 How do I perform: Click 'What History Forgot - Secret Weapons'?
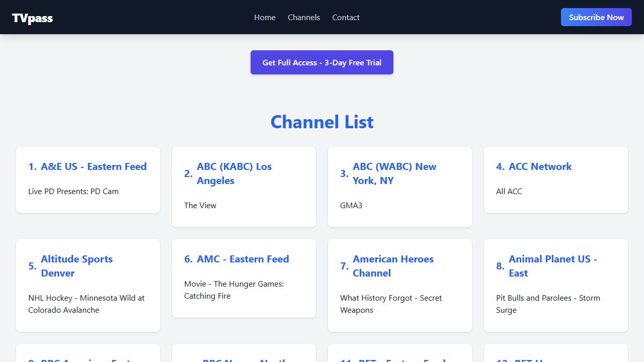[391, 304]
